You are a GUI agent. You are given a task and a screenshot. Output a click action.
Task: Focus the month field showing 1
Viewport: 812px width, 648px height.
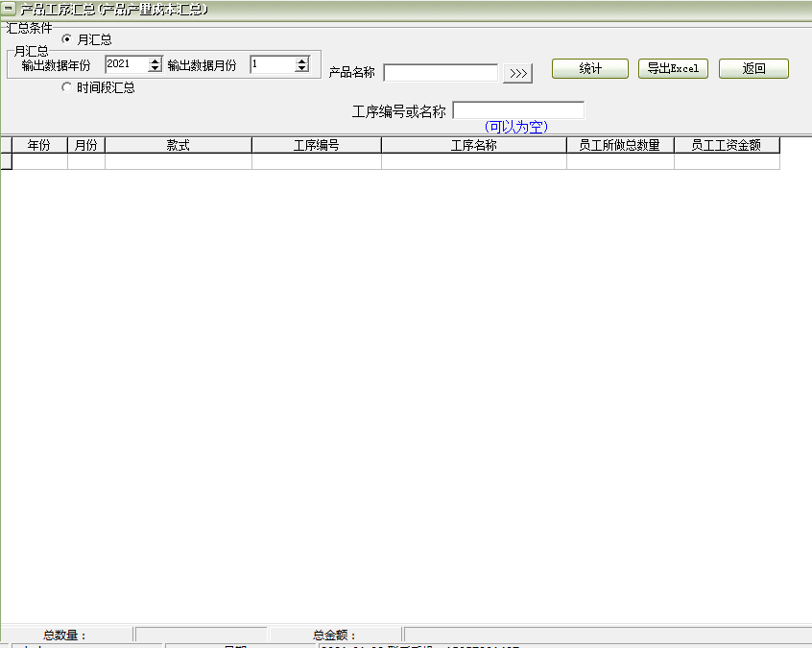click(273, 64)
